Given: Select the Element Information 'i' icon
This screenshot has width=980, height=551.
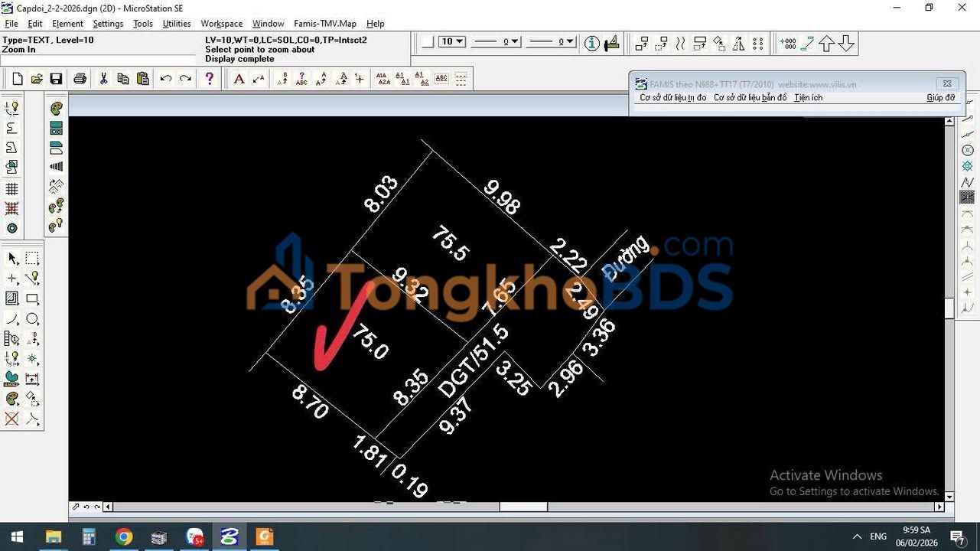Looking at the screenshot, I should click(x=591, y=43).
